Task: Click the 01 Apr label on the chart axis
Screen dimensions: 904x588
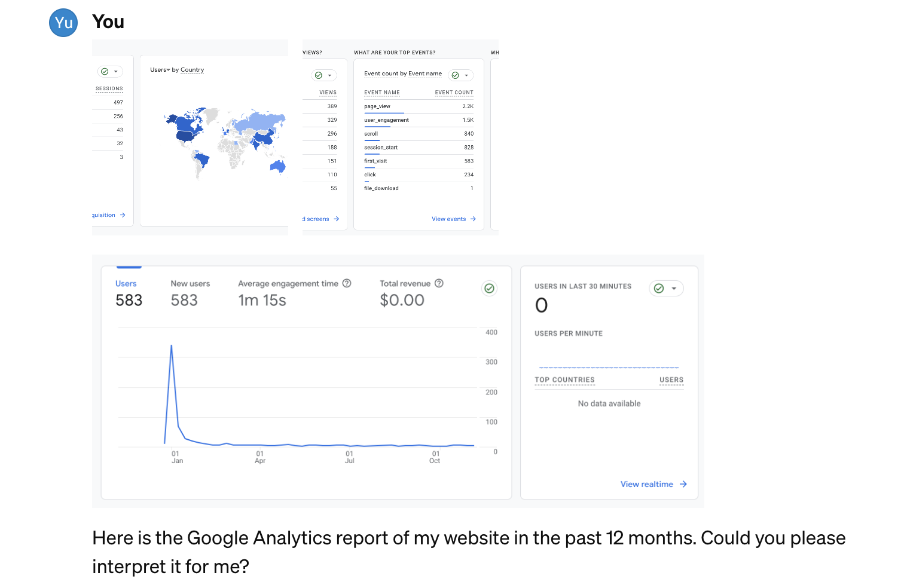Action: tap(260, 457)
